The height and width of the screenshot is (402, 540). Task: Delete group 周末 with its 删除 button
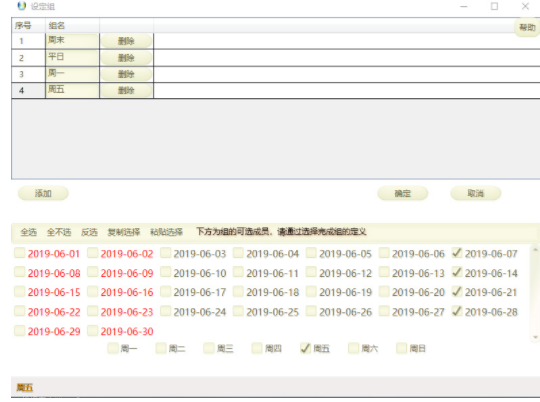(x=126, y=41)
